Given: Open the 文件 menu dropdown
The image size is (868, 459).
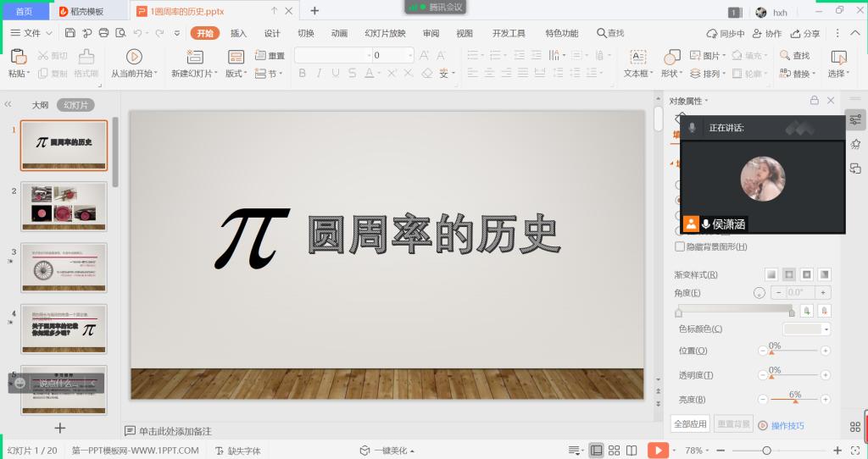Looking at the screenshot, I should point(32,33).
